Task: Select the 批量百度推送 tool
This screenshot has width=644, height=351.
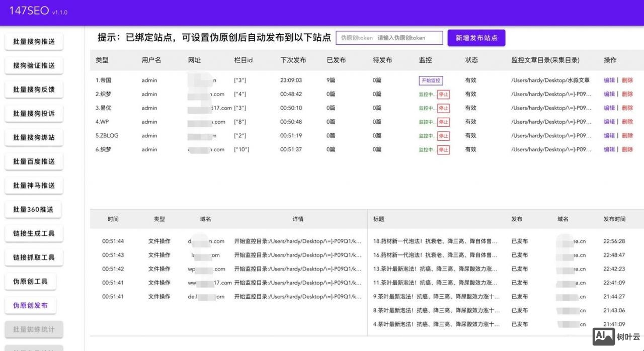Action: coord(33,161)
